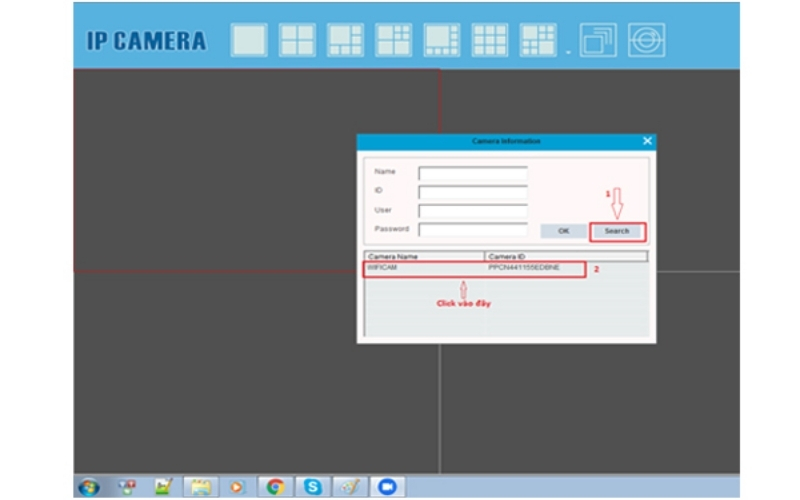Open the Windows Start menu
This screenshot has height=500, width=800.
point(89,487)
